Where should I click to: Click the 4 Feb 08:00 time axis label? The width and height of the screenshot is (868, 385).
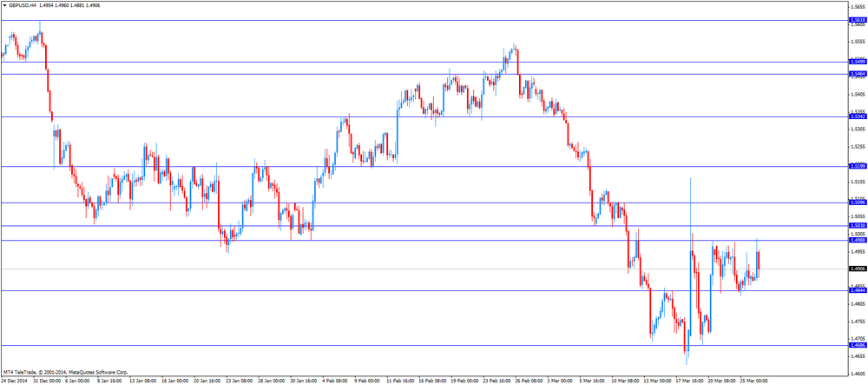(x=335, y=382)
